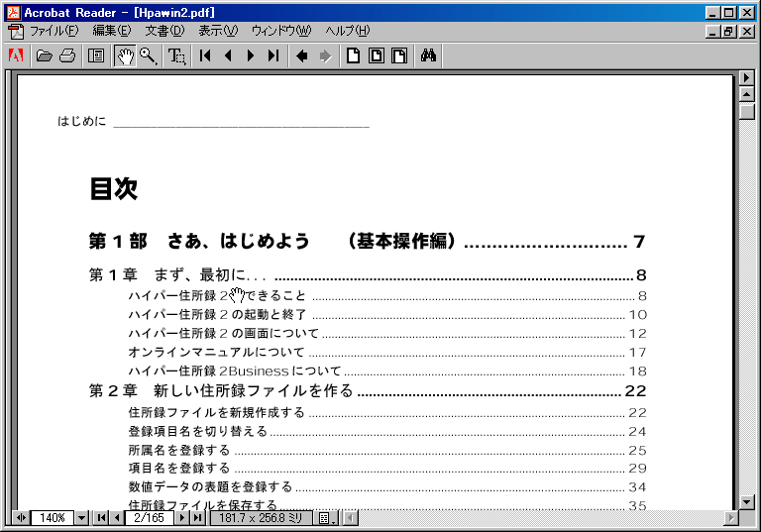Go to first page using toolbar

pyautogui.click(x=206, y=55)
